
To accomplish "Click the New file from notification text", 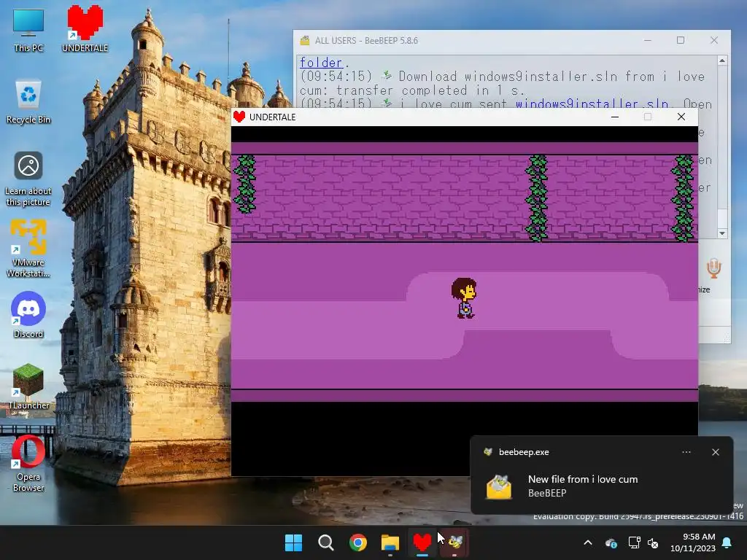I will coord(583,479).
